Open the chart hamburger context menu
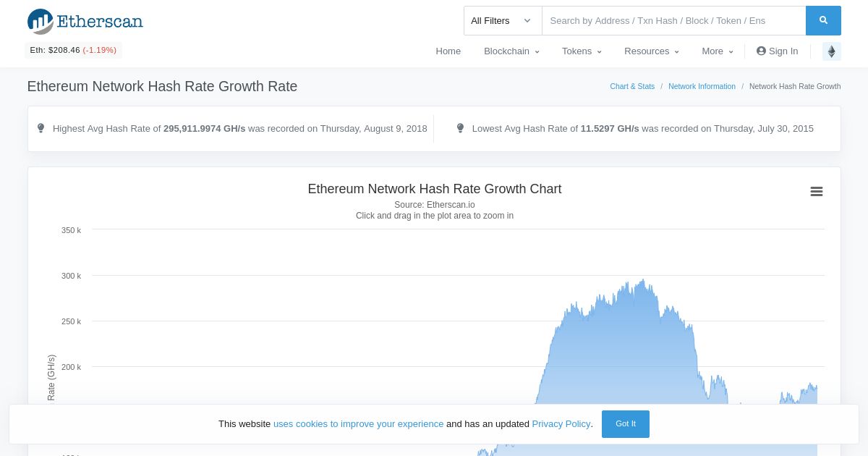Image resolution: width=868 pixels, height=456 pixels. click(817, 192)
